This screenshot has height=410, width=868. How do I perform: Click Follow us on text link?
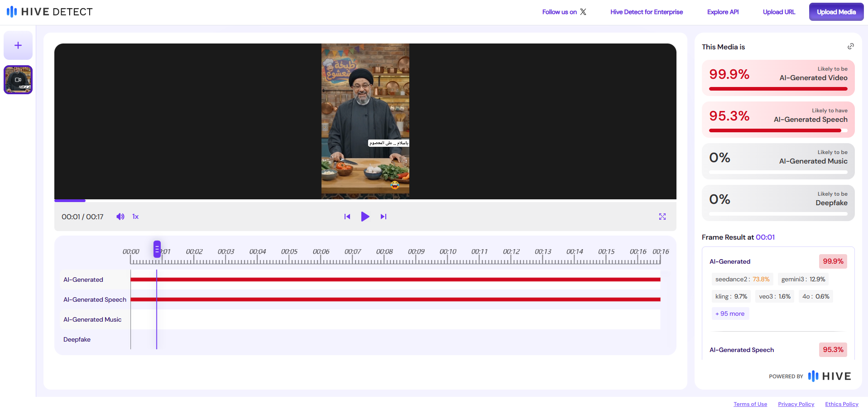(559, 12)
